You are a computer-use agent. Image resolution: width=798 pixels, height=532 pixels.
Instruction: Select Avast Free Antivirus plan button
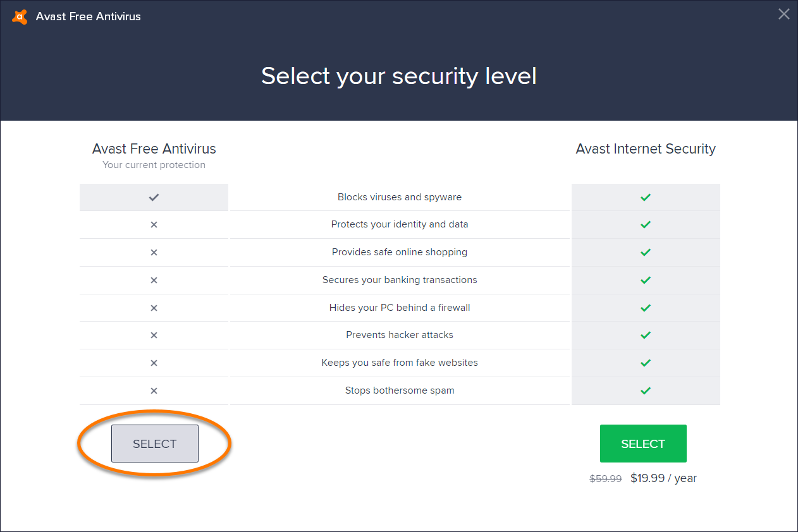pyautogui.click(x=155, y=444)
